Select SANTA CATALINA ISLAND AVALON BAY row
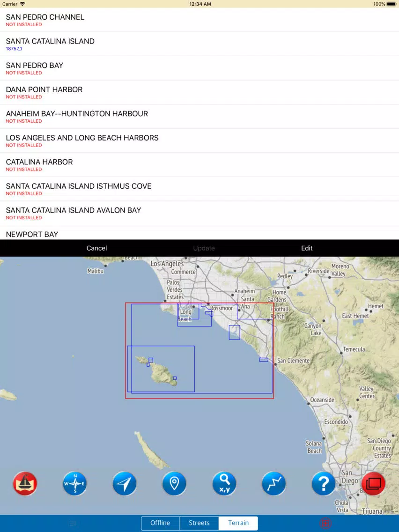 [199, 213]
